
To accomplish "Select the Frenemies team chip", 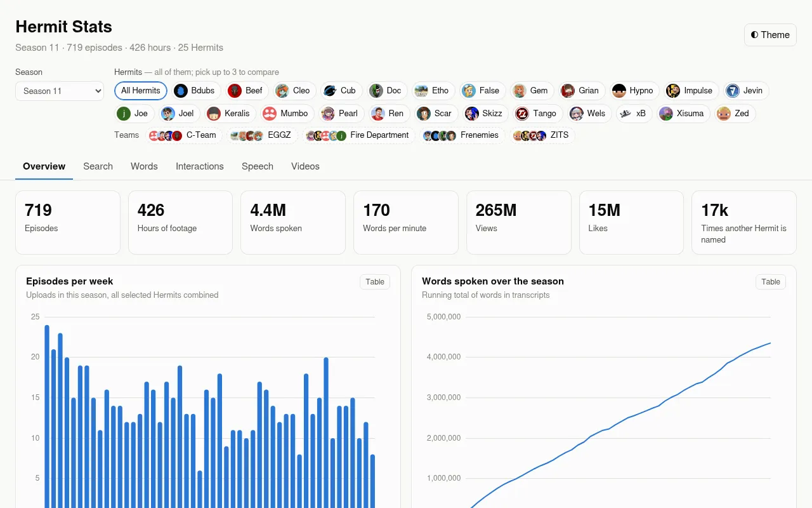I will (x=462, y=135).
